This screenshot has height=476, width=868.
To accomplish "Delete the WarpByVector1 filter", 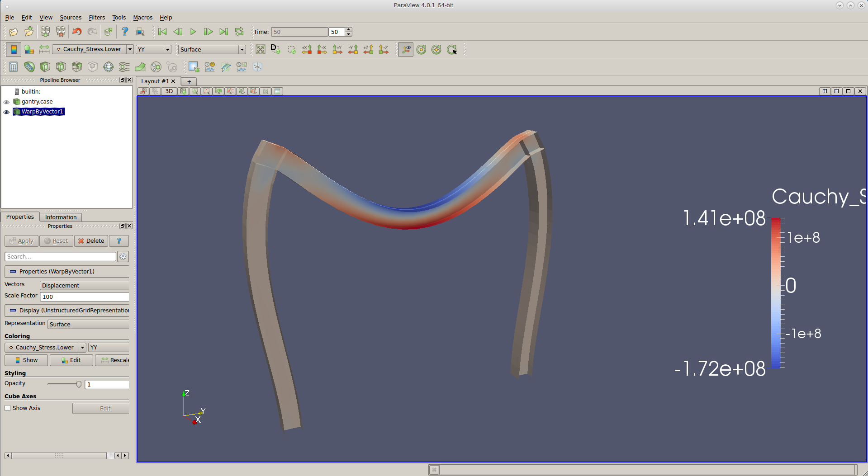I will pyautogui.click(x=90, y=241).
